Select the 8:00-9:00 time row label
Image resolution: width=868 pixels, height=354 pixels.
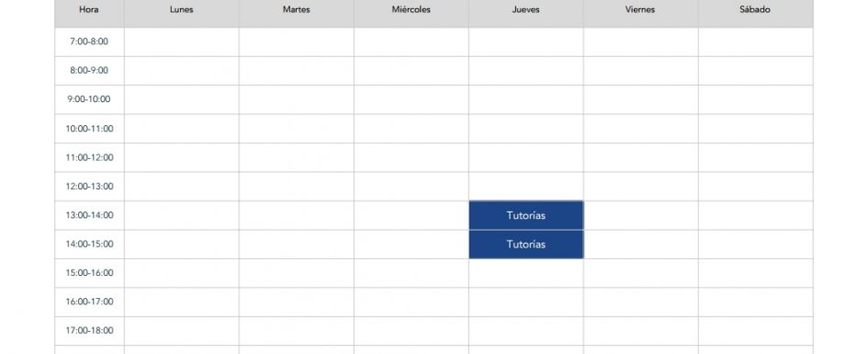89,71
